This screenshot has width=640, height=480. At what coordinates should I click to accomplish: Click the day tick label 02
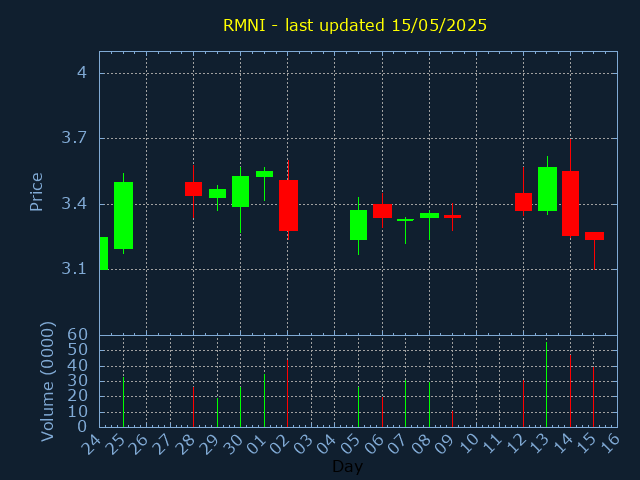tap(278, 444)
